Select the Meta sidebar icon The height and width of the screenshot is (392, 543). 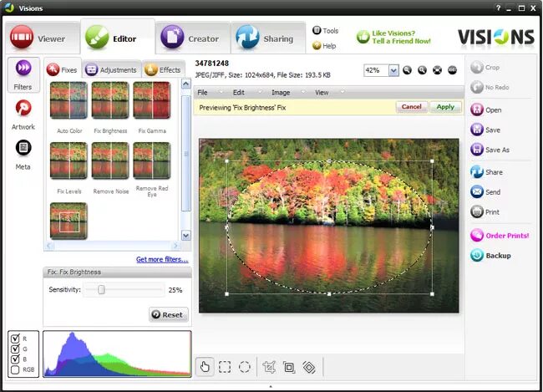(x=23, y=155)
